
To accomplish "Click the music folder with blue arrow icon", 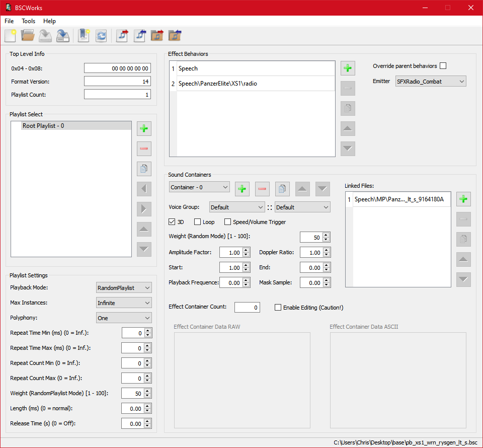I will pyautogui.click(x=175, y=36).
